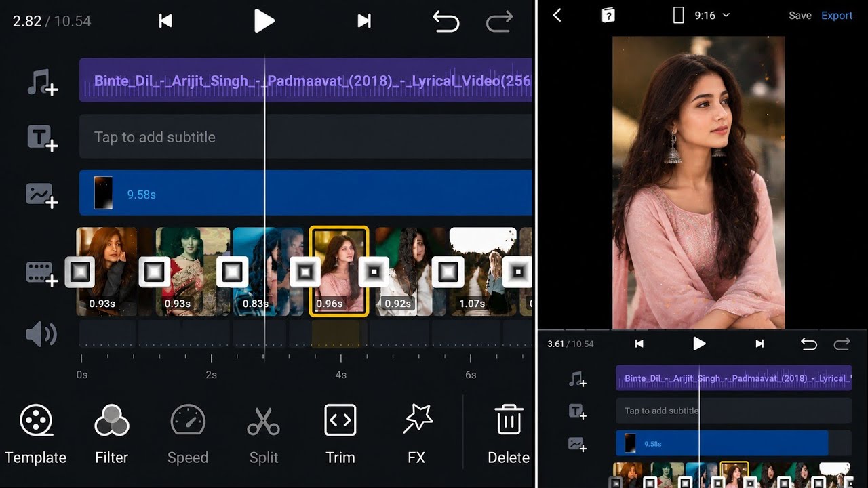Click the 4s mark on the timeline ruler
Viewport: 868px width, 488px height.
coord(341,374)
